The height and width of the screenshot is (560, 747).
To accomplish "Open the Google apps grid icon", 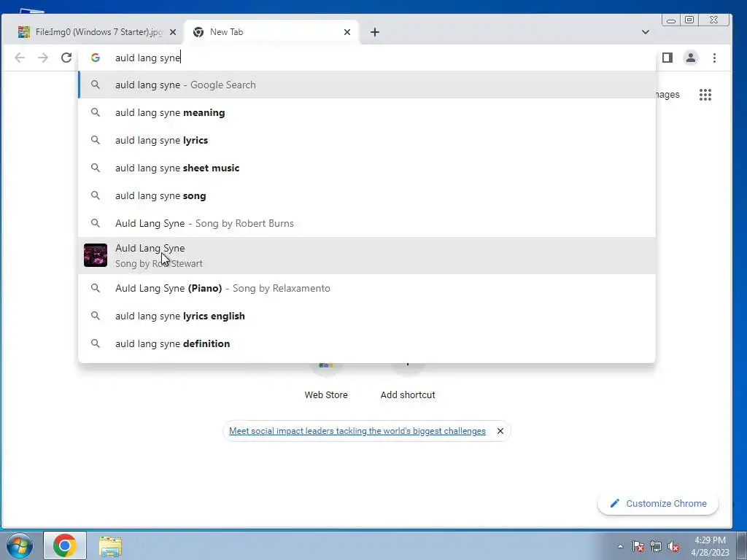I will (x=705, y=95).
